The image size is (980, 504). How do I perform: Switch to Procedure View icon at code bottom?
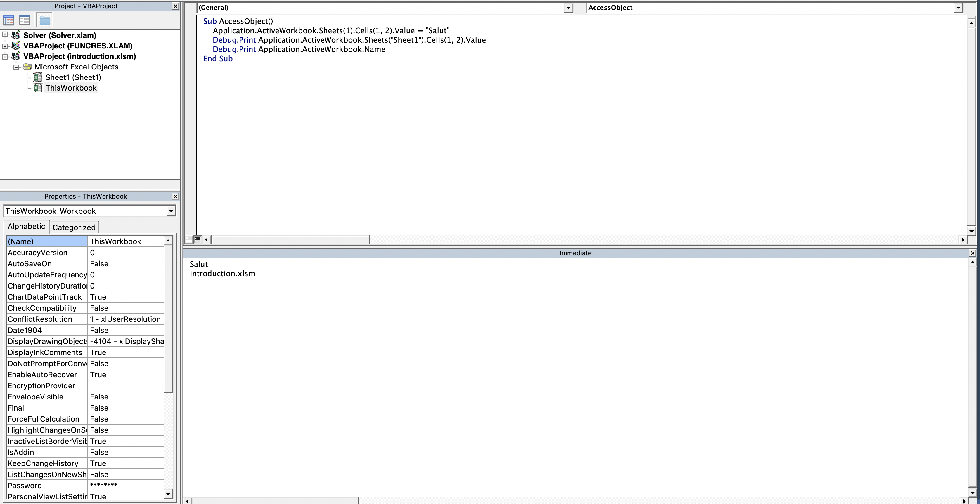coord(189,239)
